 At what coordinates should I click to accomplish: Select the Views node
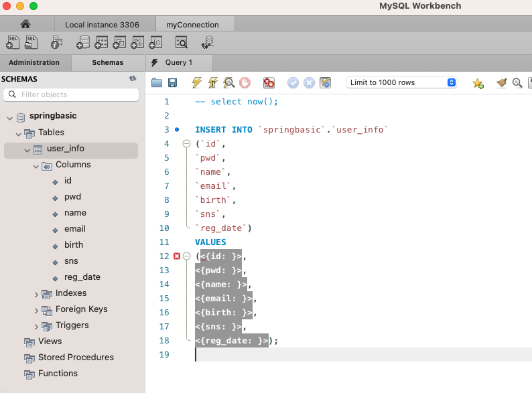[50, 341]
